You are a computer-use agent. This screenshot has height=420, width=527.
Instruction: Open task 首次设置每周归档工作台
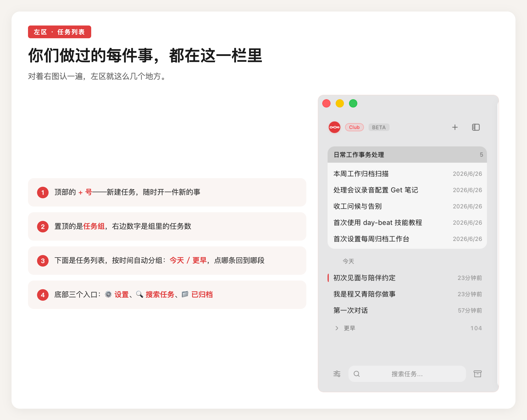point(407,239)
